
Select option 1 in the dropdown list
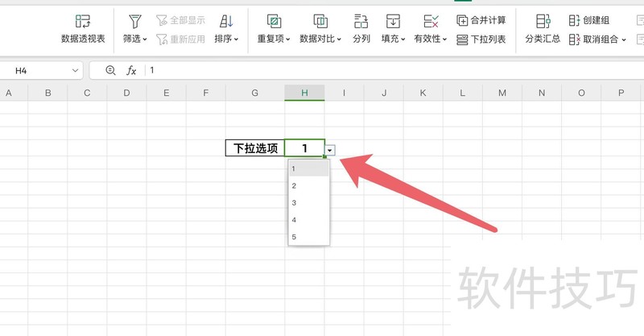click(x=309, y=168)
